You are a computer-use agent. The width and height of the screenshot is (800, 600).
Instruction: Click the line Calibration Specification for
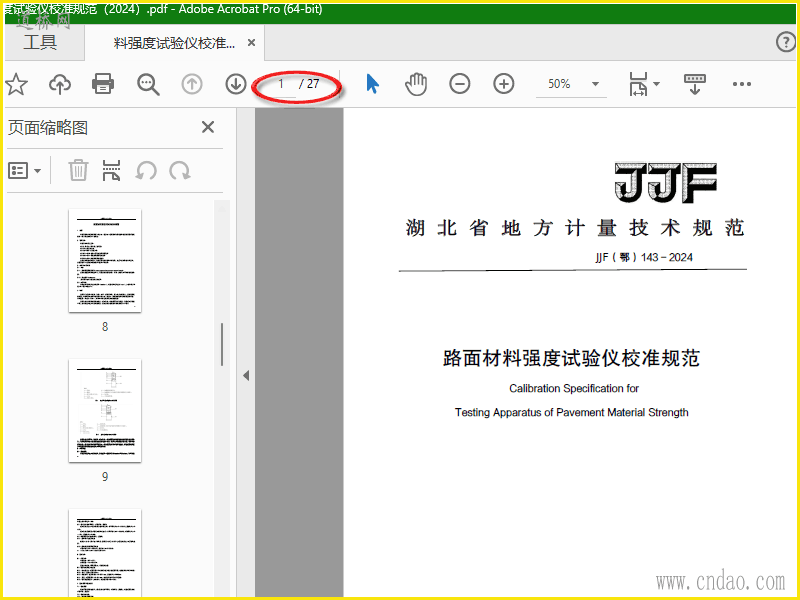[x=573, y=388]
